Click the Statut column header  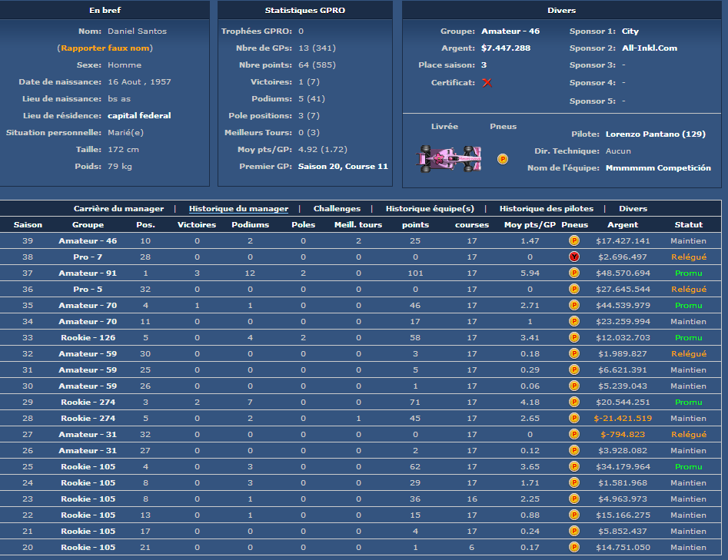point(689,224)
